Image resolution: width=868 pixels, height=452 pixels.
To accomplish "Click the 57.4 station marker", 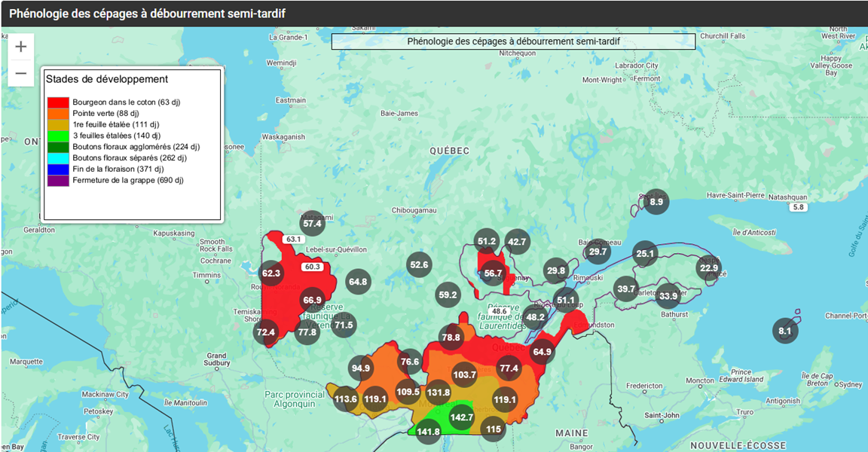I will (312, 223).
